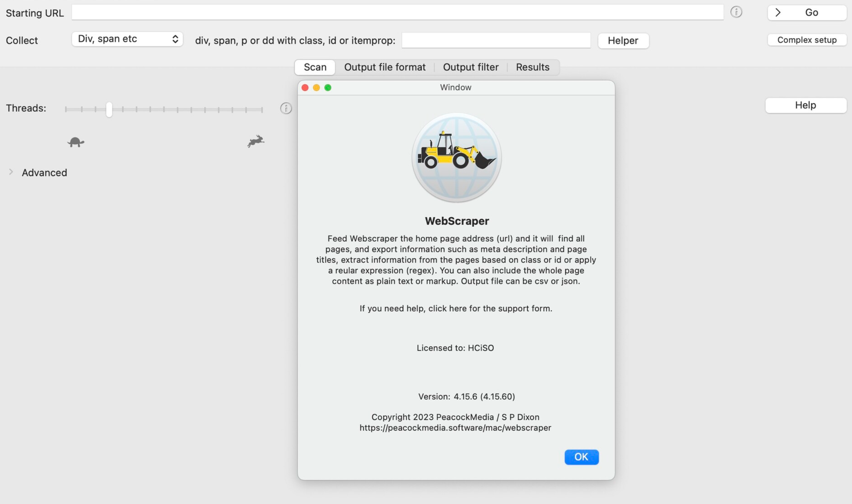Click the Threads slider handle
The height and width of the screenshot is (504, 852).
[109, 109]
